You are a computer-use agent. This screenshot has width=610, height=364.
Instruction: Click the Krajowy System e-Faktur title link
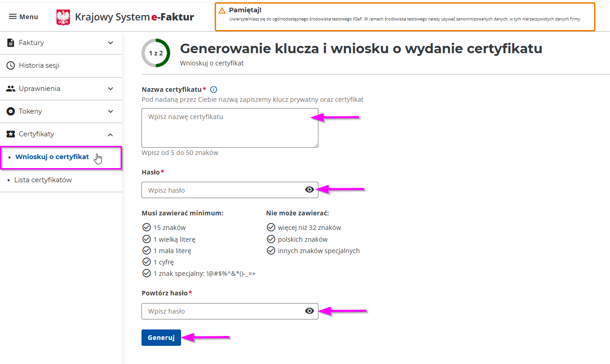click(134, 17)
